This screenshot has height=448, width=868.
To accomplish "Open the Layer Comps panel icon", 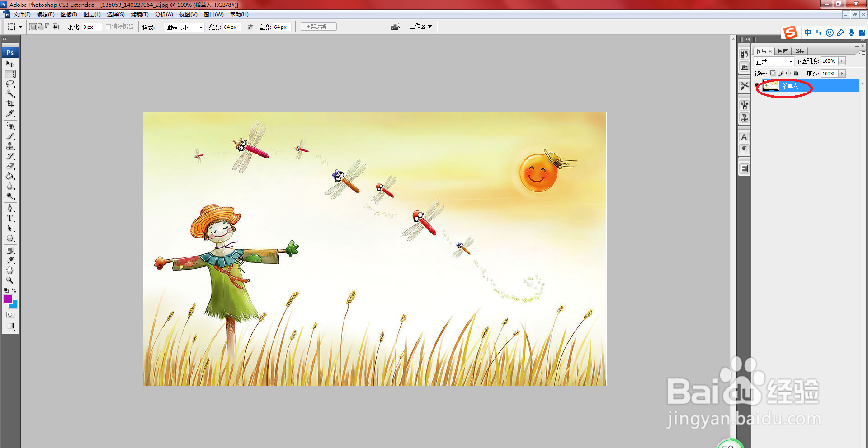I will (744, 168).
